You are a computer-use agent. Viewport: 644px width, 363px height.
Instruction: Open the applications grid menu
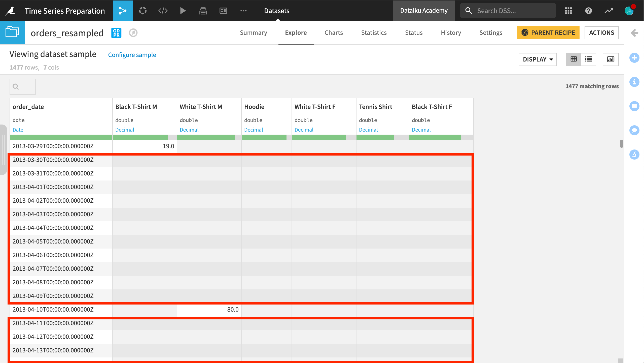pos(568,11)
